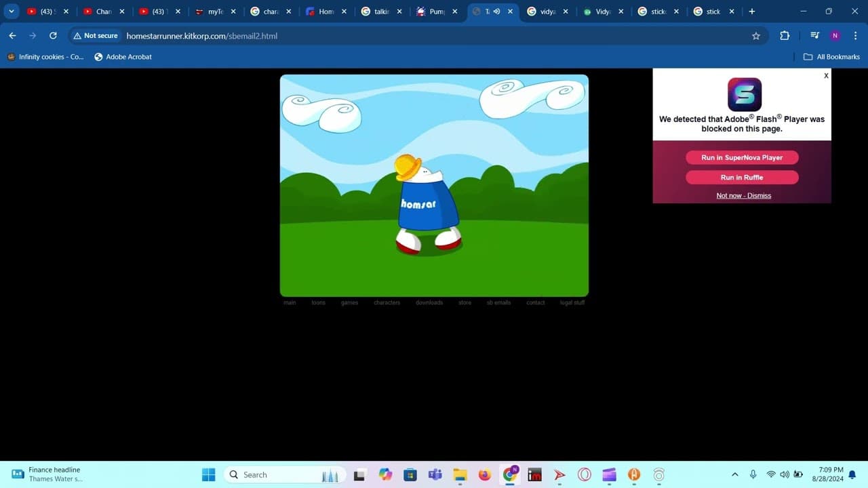The width and height of the screenshot is (868, 488).
Task: Click Run in Ruffle button
Action: [742, 178]
